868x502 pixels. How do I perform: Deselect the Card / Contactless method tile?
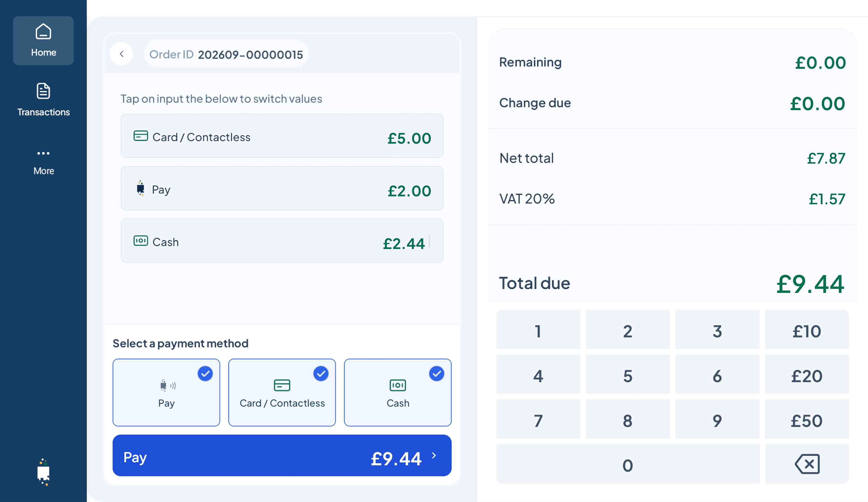282,392
